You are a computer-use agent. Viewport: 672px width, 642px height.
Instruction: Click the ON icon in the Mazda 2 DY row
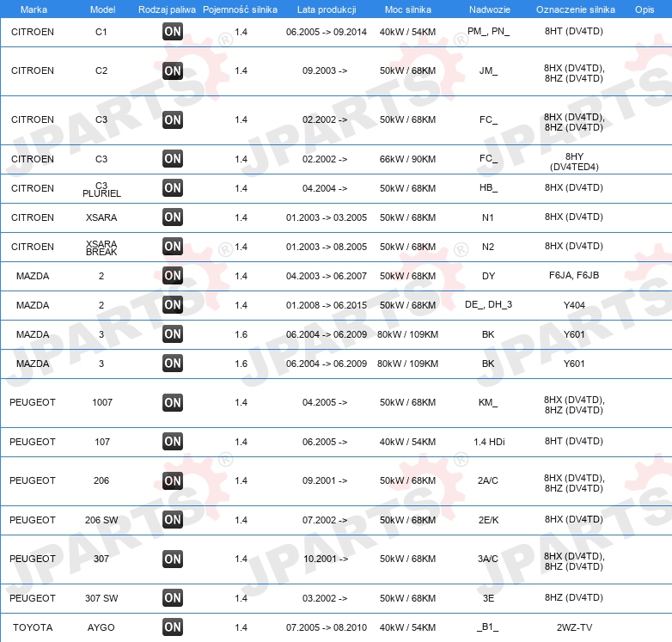click(x=173, y=275)
